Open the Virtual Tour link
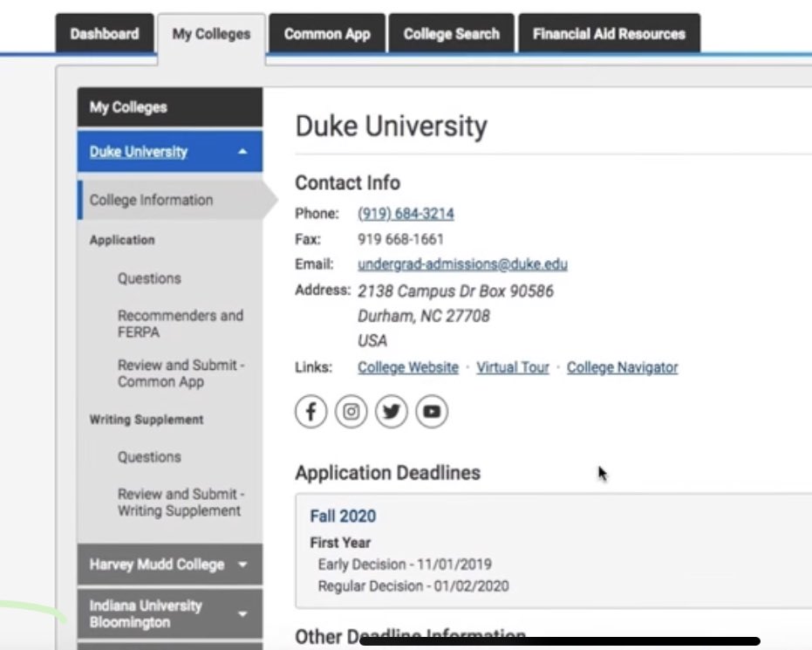 513,367
